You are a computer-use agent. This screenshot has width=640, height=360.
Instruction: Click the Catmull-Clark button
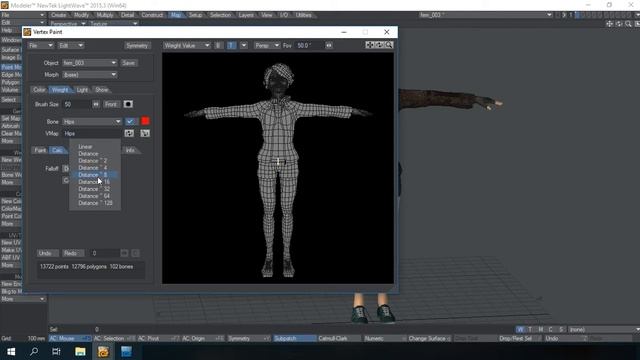(x=339, y=338)
